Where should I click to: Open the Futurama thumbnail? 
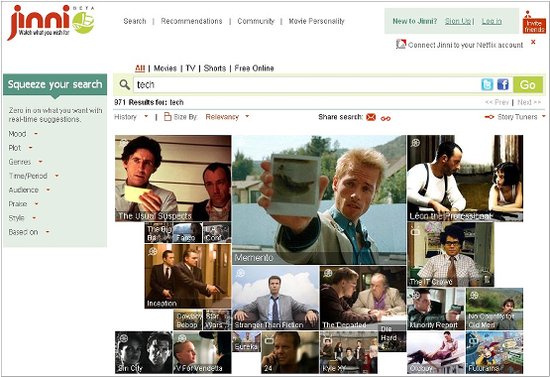[494, 352]
